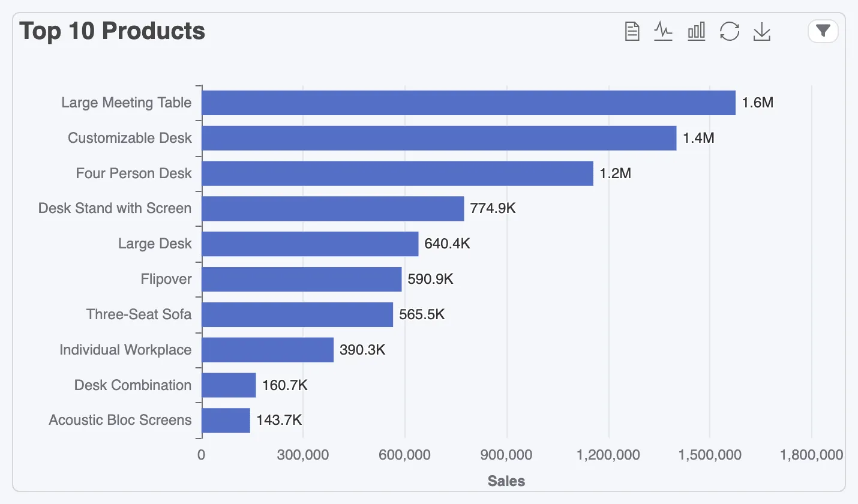Download the chart as image

click(761, 31)
